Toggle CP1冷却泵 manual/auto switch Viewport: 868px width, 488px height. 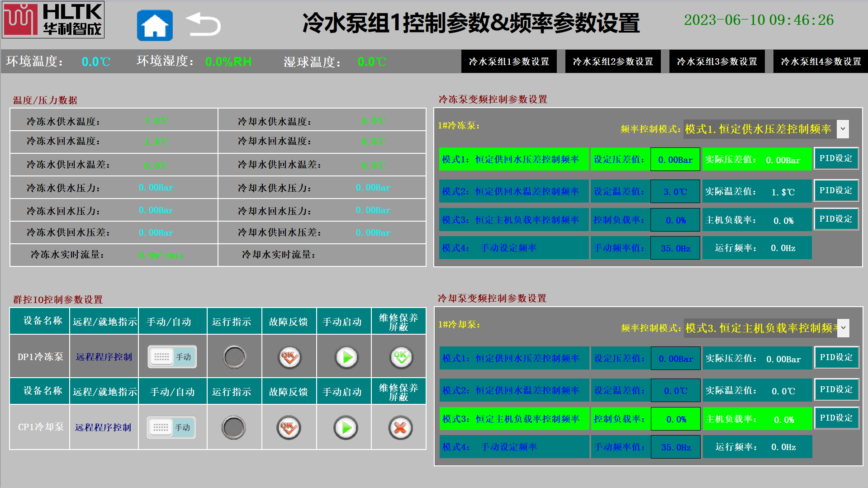click(x=171, y=427)
